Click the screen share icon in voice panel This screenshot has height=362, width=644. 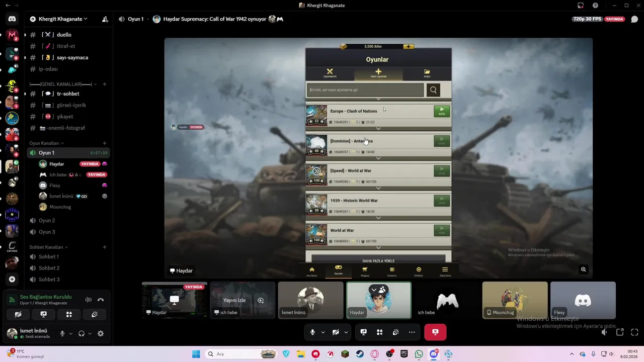click(43, 314)
